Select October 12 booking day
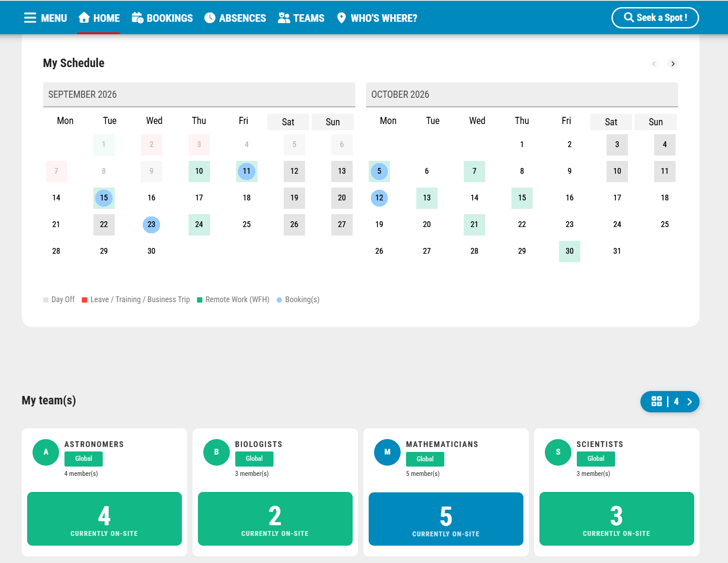 [x=379, y=198]
